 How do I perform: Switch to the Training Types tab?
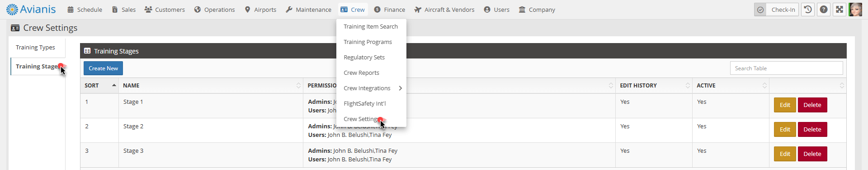[x=37, y=48]
